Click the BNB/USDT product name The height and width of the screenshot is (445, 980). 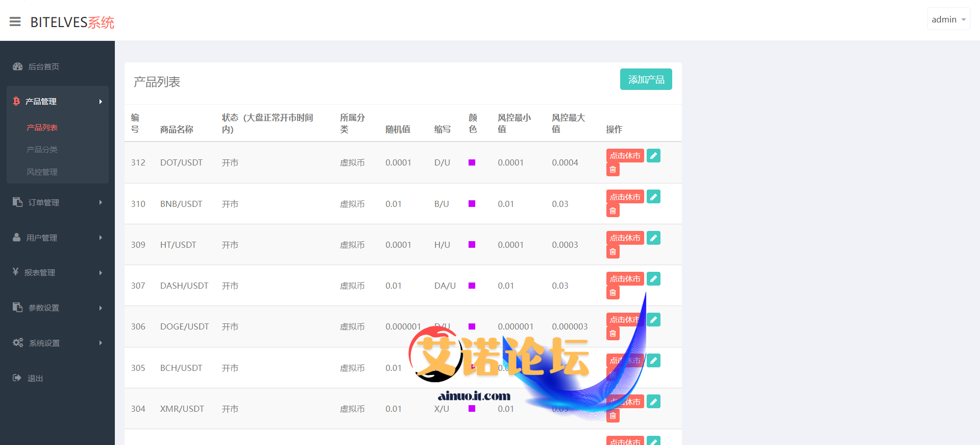coord(181,204)
